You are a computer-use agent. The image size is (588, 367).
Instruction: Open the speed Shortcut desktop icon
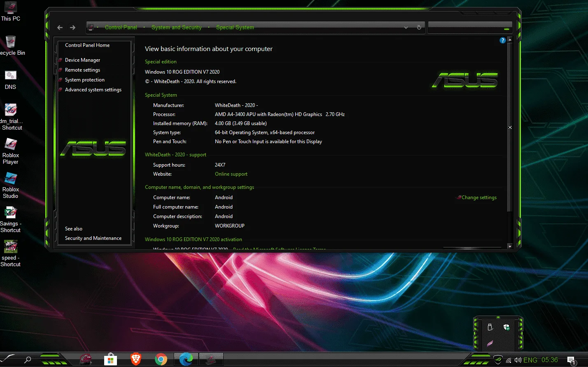pyautogui.click(x=10, y=253)
